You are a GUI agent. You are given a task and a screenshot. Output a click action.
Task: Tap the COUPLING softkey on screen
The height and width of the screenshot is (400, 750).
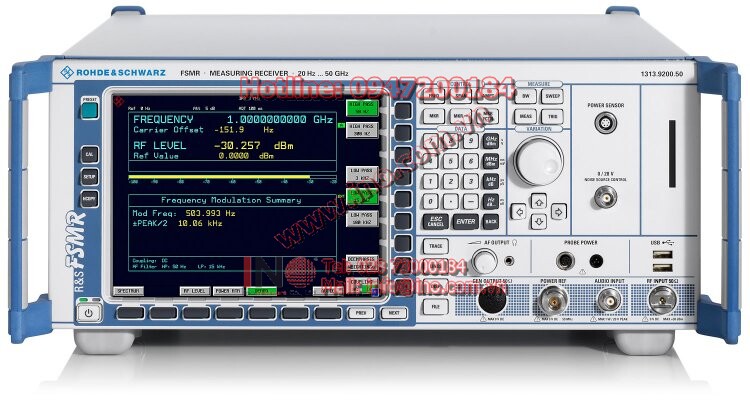pos(362,285)
